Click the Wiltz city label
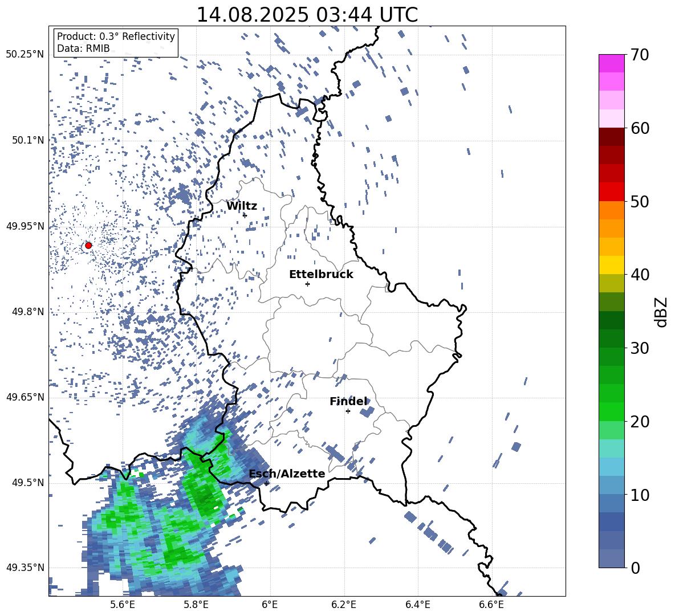The width and height of the screenshot is (675, 616). pos(242,206)
